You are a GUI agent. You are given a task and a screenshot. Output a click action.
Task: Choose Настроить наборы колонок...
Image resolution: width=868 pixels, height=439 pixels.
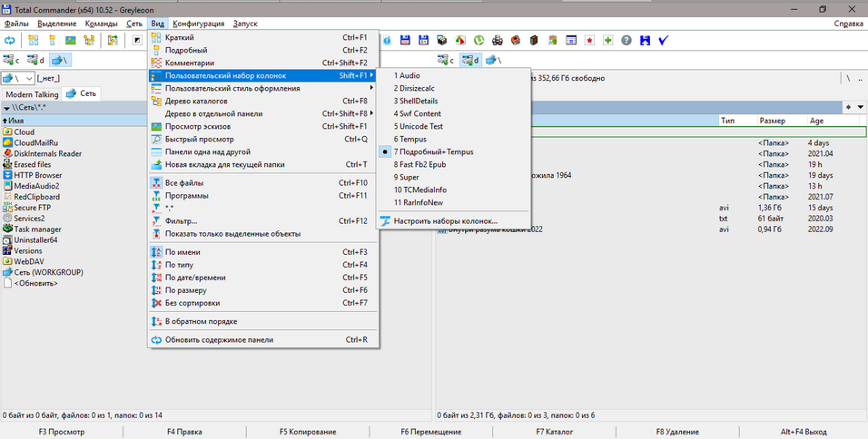coord(453,220)
